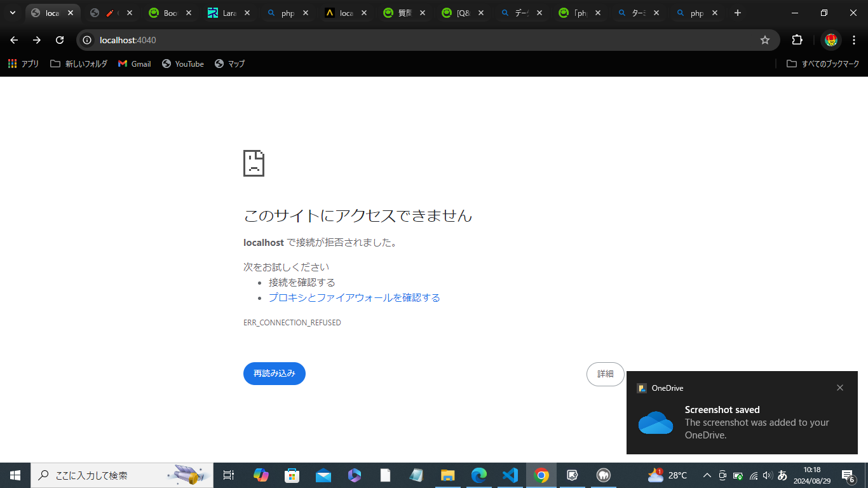Switch to the [Q& tab
Image resolution: width=868 pixels, height=488 pixels.
463,13
